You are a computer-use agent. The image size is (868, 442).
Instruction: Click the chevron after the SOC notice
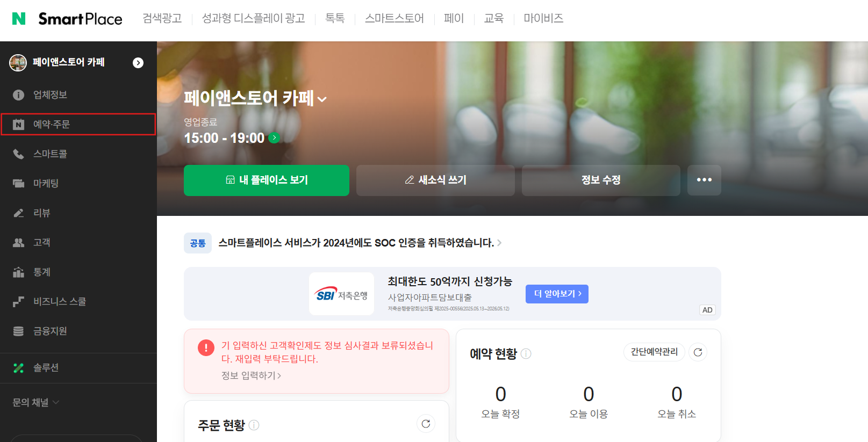(499, 243)
